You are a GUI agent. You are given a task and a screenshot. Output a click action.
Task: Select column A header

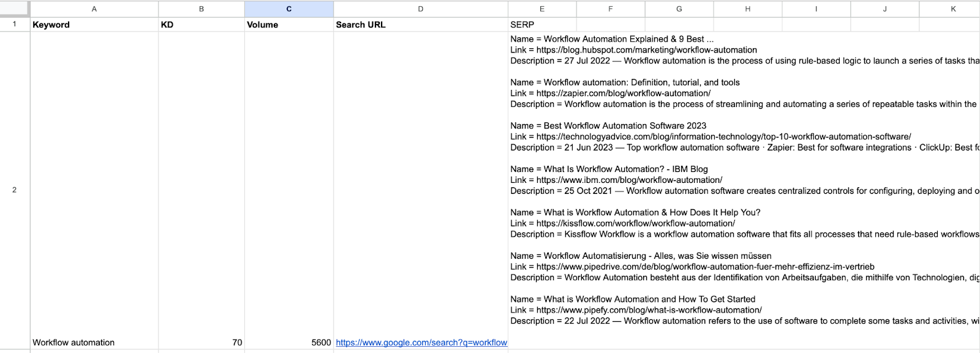coord(94,9)
